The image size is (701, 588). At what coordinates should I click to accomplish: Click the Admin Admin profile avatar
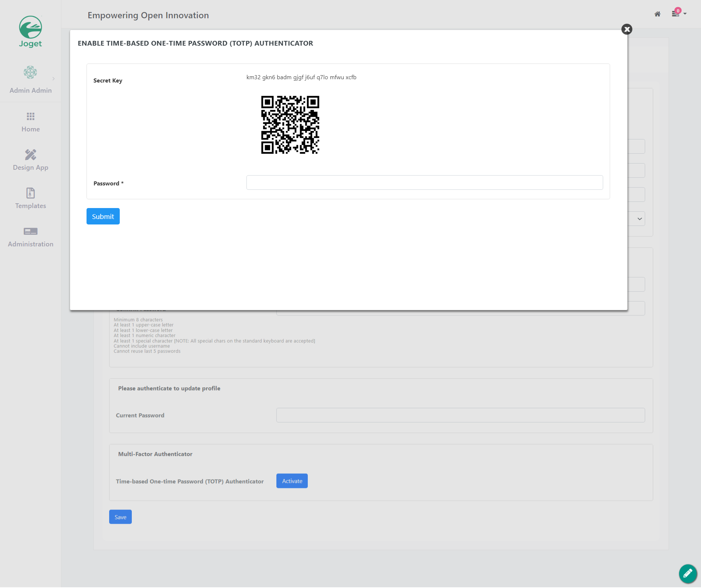coord(30,72)
